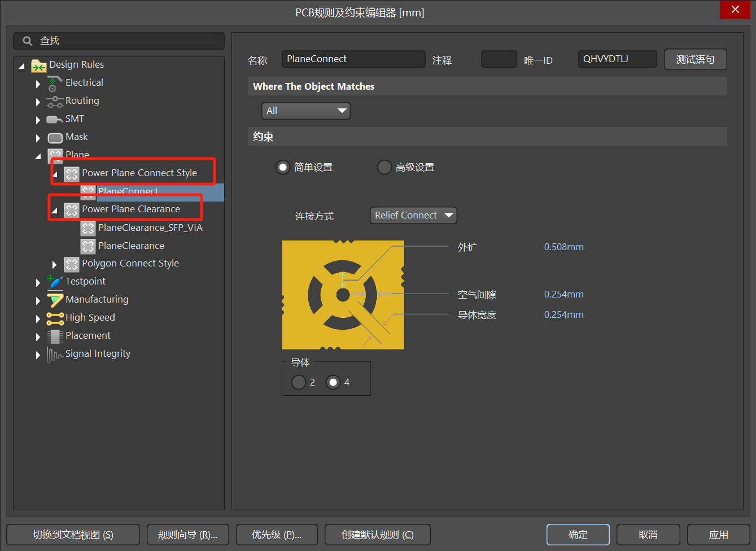Select Polygon Connect Style in tree
The height and width of the screenshot is (551, 756).
point(130,263)
